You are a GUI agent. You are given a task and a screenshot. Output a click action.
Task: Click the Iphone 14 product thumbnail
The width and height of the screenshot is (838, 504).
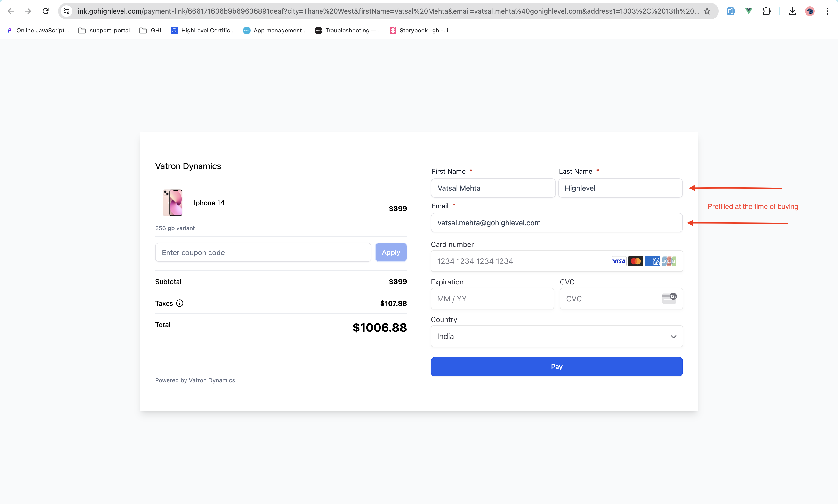[173, 203]
